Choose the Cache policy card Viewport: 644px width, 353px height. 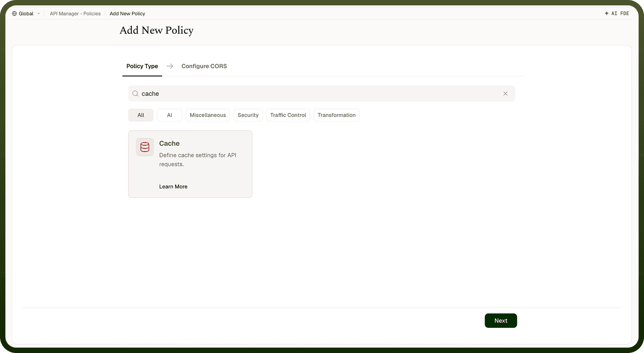(x=190, y=164)
